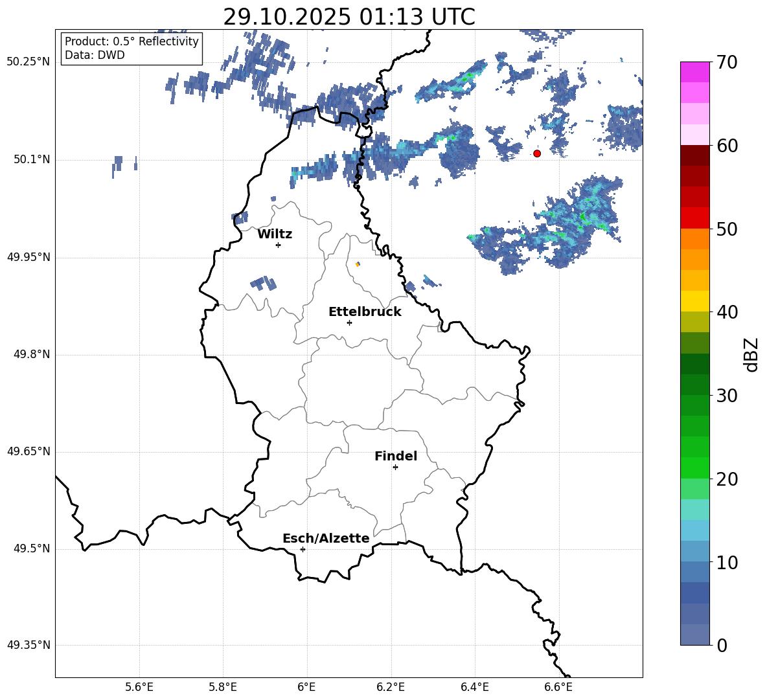Click the colorbar tick label 60
Image resolution: width=767 pixels, height=700 pixels.
click(727, 146)
